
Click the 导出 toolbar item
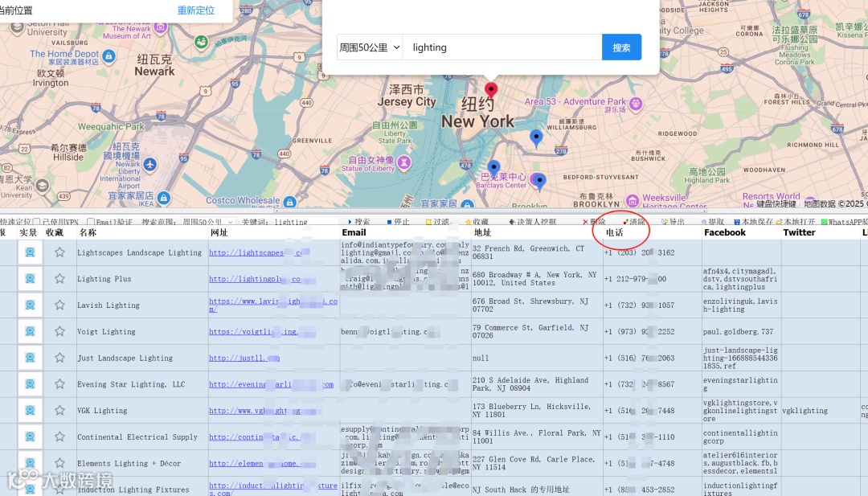coord(674,222)
